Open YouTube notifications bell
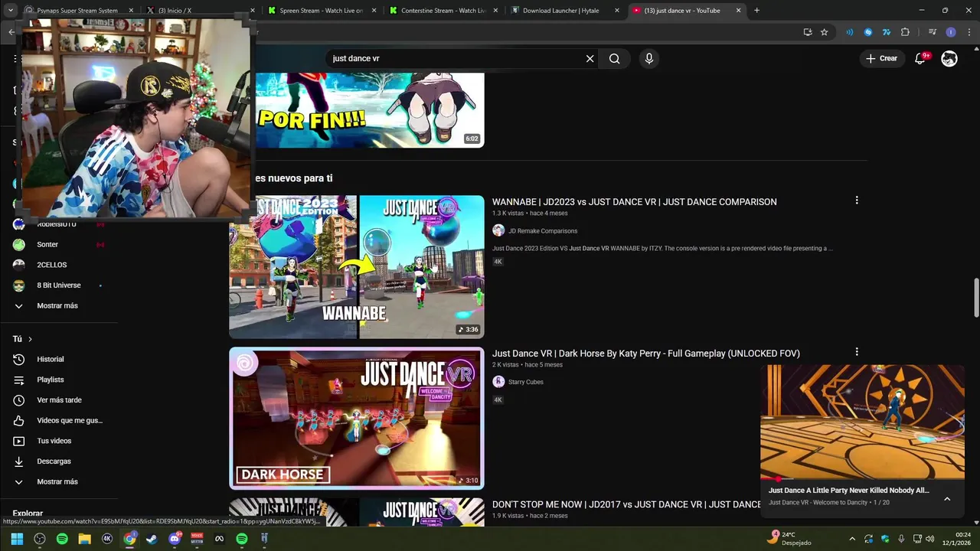Screen dimensions: 980x551 pyautogui.click(x=921, y=58)
